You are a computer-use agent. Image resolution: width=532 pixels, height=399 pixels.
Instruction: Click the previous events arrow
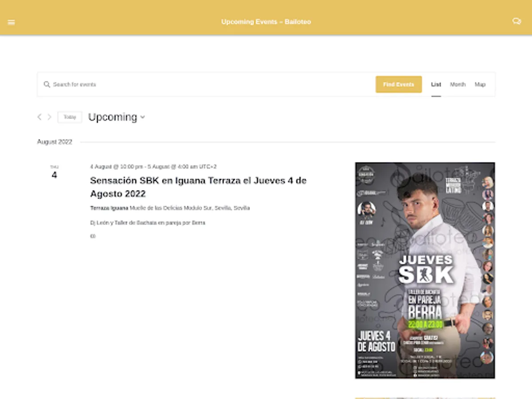39,117
